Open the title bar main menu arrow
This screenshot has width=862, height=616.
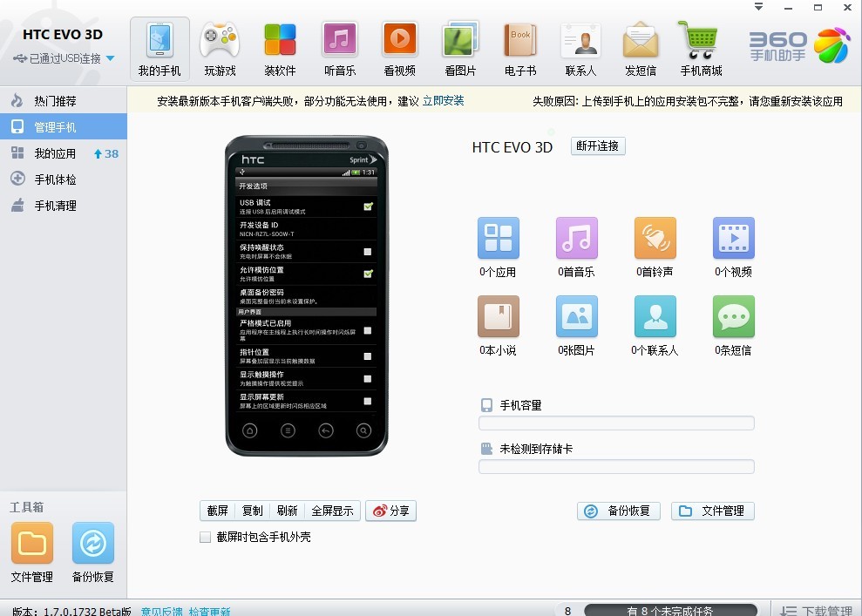[758, 7]
